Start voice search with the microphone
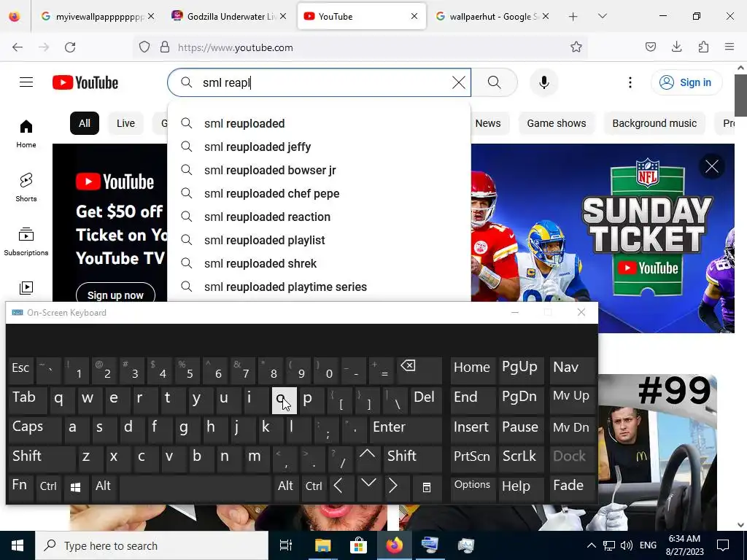Image resolution: width=747 pixels, height=560 pixels. tap(544, 82)
